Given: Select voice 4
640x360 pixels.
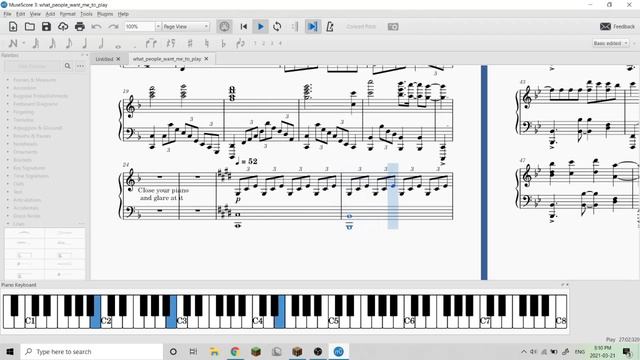Looking at the screenshot, I should tap(280, 43).
